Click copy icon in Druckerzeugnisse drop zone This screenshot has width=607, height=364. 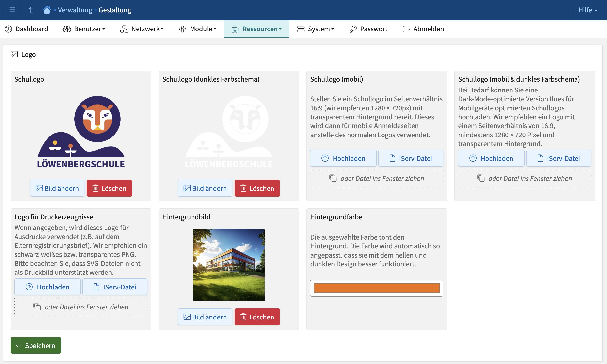coord(37,307)
